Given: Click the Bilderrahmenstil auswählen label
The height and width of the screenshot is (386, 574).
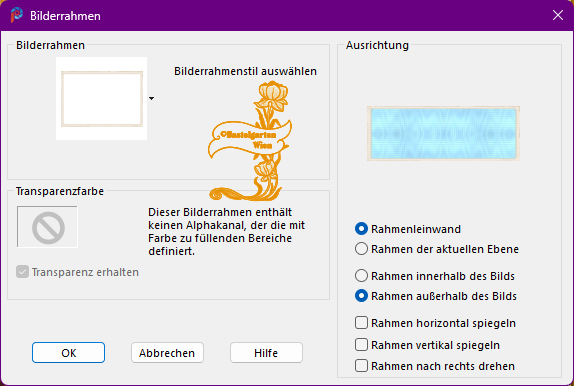Looking at the screenshot, I should (x=245, y=71).
